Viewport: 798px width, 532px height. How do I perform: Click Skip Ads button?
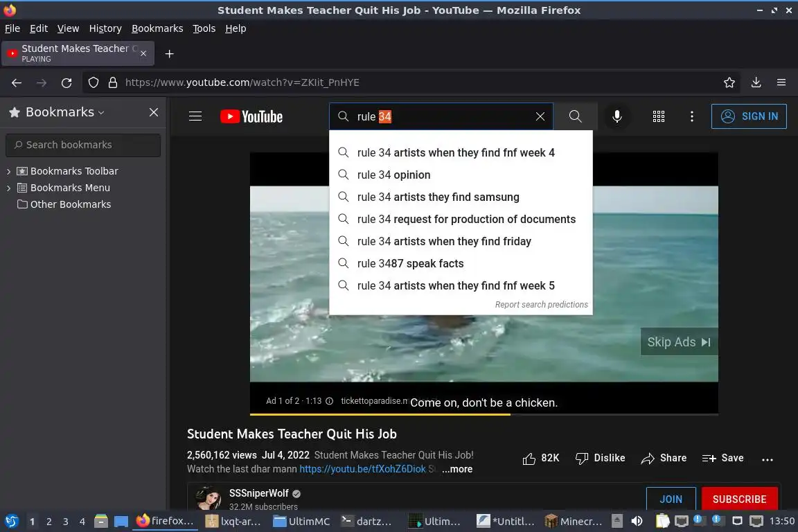tap(679, 342)
